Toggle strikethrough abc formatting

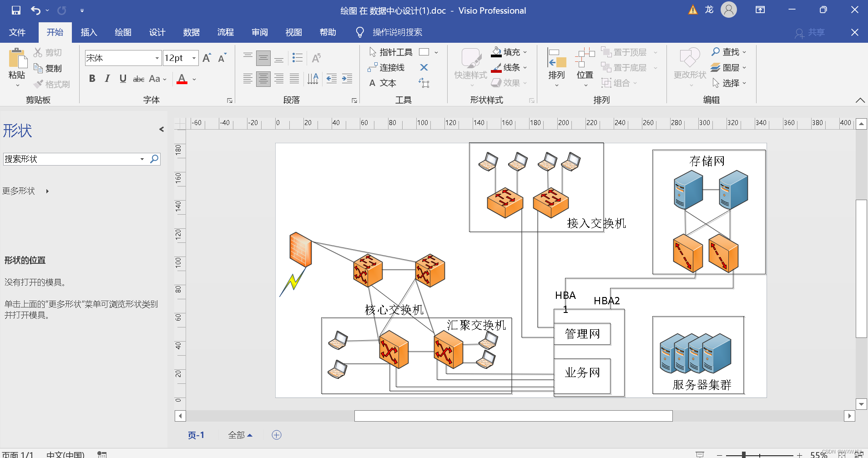pyautogui.click(x=138, y=79)
